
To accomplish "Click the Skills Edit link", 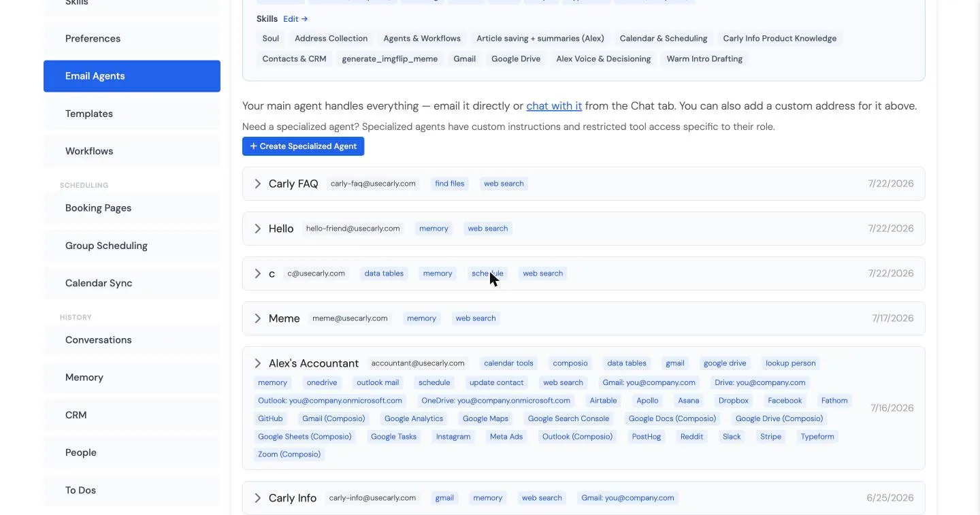I will pos(295,19).
